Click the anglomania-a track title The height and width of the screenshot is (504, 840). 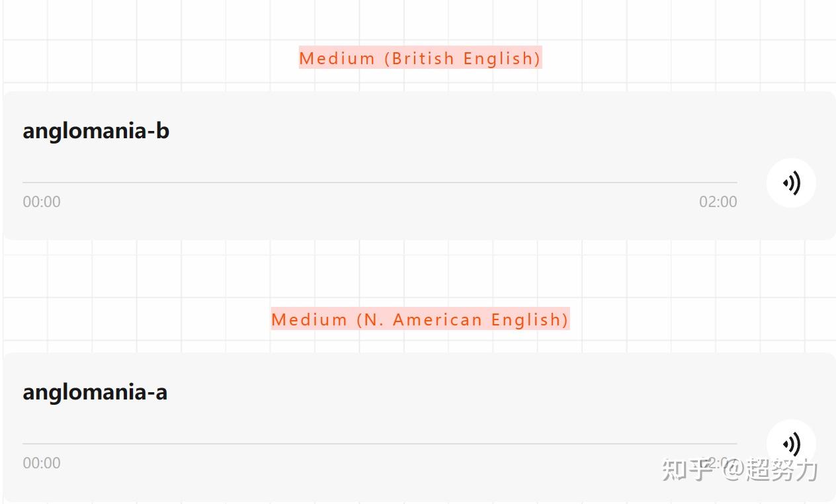coord(95,392)
